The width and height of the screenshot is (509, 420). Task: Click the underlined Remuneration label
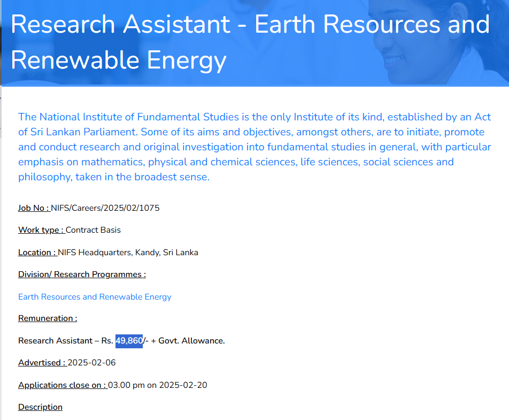[x=48, y=318]
